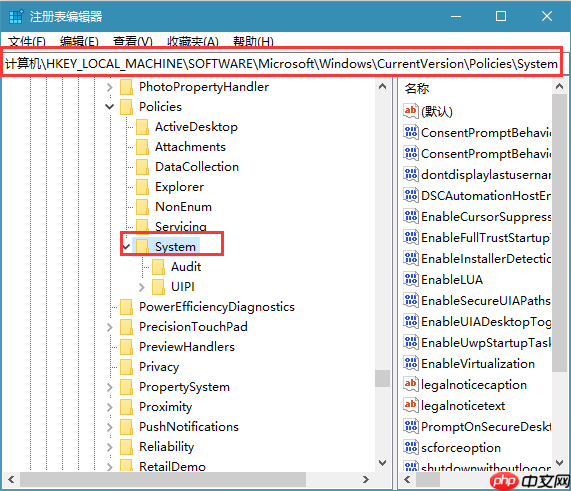Click the EnableLUA DWORD icon

(x=411, y=279)
